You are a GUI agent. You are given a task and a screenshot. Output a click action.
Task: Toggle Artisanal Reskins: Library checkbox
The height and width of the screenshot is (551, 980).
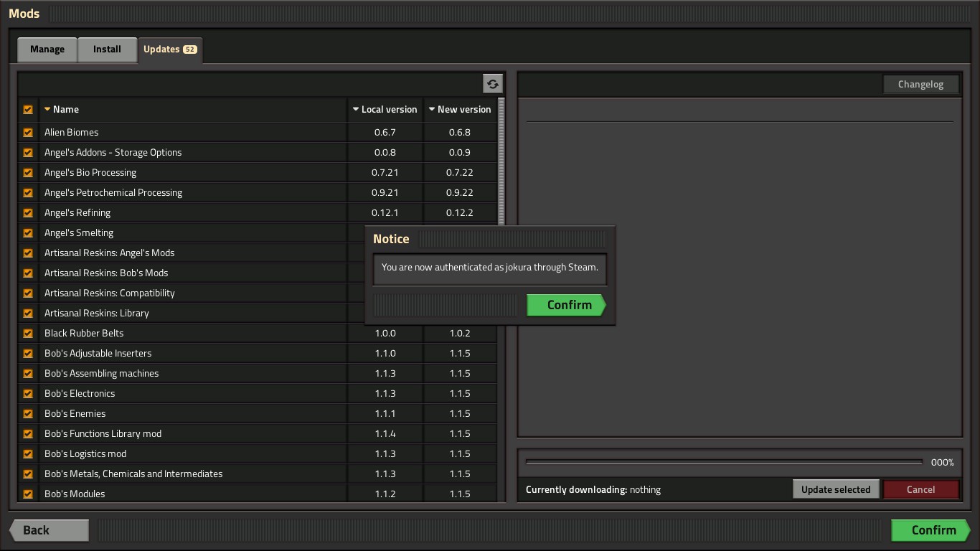pos(28,314)
